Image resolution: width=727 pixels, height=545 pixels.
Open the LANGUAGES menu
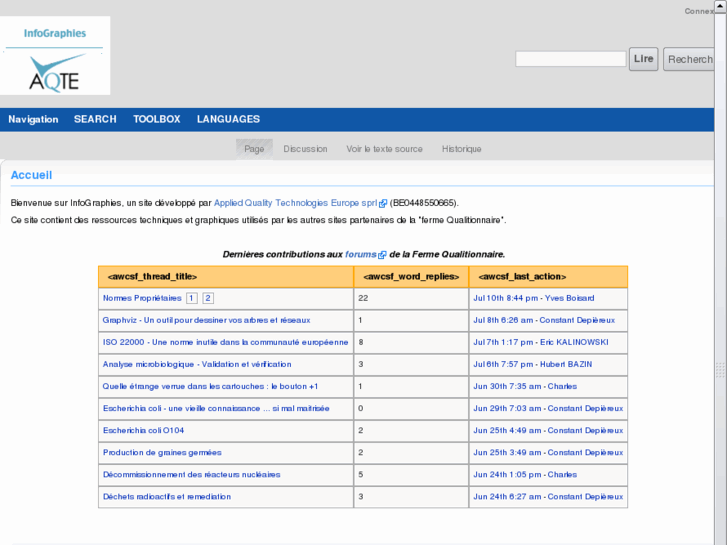(228, 119)
